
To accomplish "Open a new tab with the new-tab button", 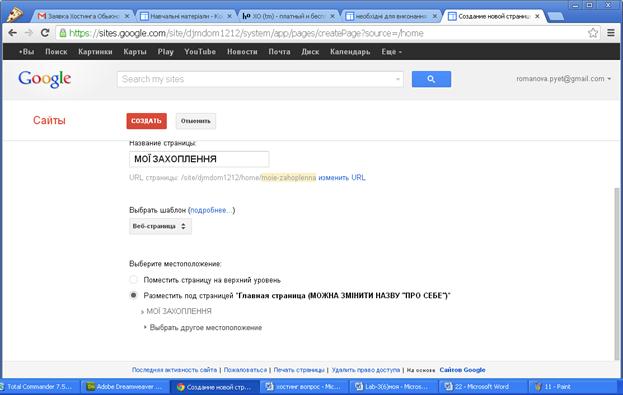I will [555, 16].
